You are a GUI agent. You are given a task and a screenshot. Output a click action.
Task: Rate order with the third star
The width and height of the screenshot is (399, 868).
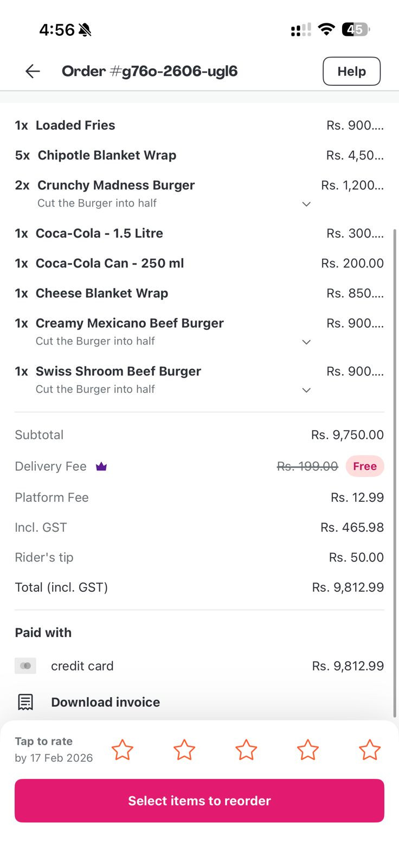tap(246, 750)
